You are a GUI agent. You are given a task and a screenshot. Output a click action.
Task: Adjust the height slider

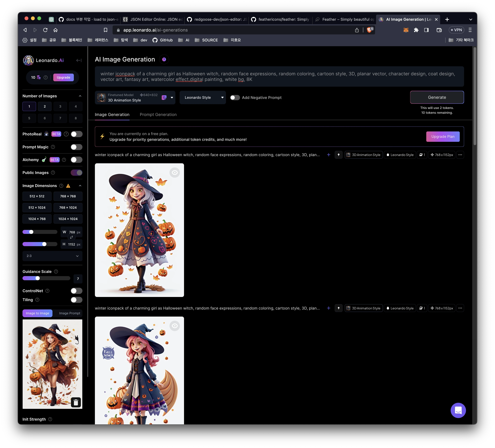pos(40,244)
